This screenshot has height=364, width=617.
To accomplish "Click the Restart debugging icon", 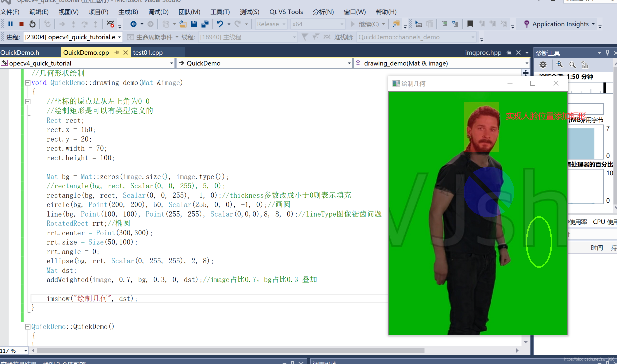I will point(32,24).
